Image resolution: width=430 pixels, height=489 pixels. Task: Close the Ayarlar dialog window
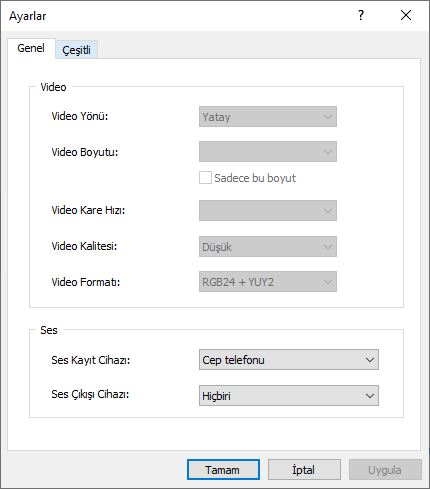(406, 15)
